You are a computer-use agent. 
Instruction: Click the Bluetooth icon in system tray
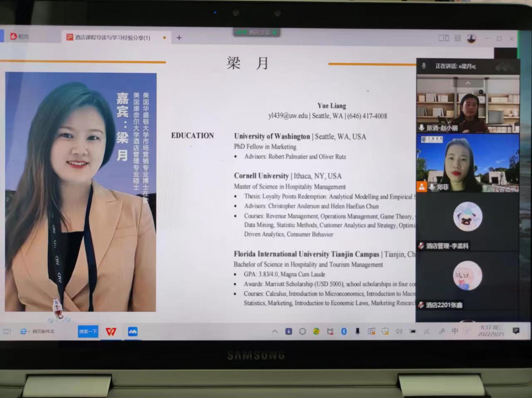[x=344, y=332]
